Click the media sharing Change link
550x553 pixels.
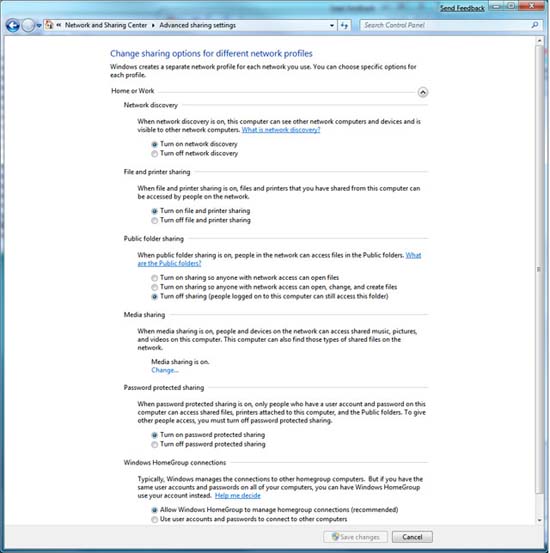point(165,370)
